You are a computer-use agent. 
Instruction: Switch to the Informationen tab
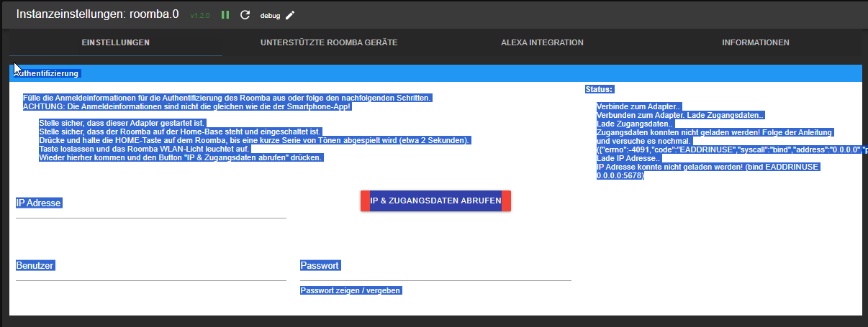click(x=755, y=42)
